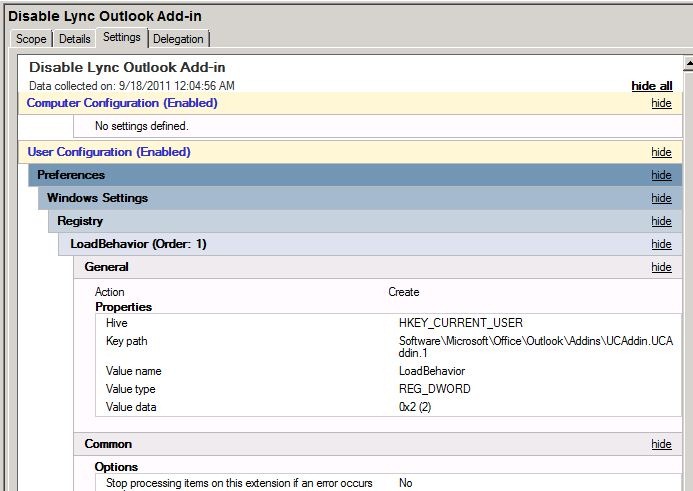This screenshot has height=491, width=693.
Task: Click the 'Hive' property label
Action: click(117, 323)
